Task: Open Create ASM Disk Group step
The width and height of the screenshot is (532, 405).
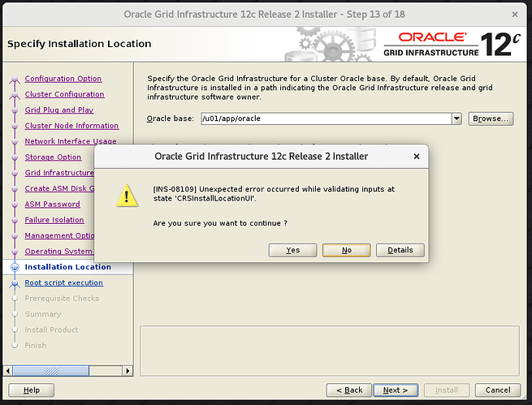Action: (59, 188)
